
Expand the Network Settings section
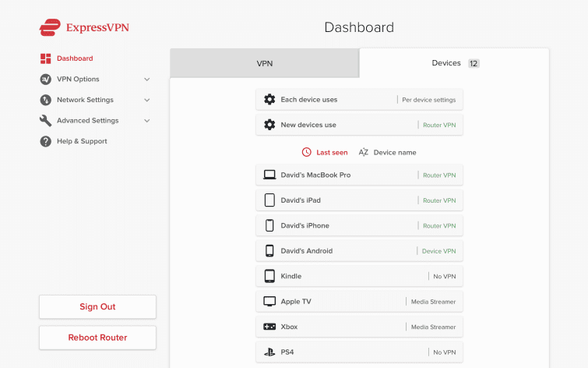tap(147, 100)
